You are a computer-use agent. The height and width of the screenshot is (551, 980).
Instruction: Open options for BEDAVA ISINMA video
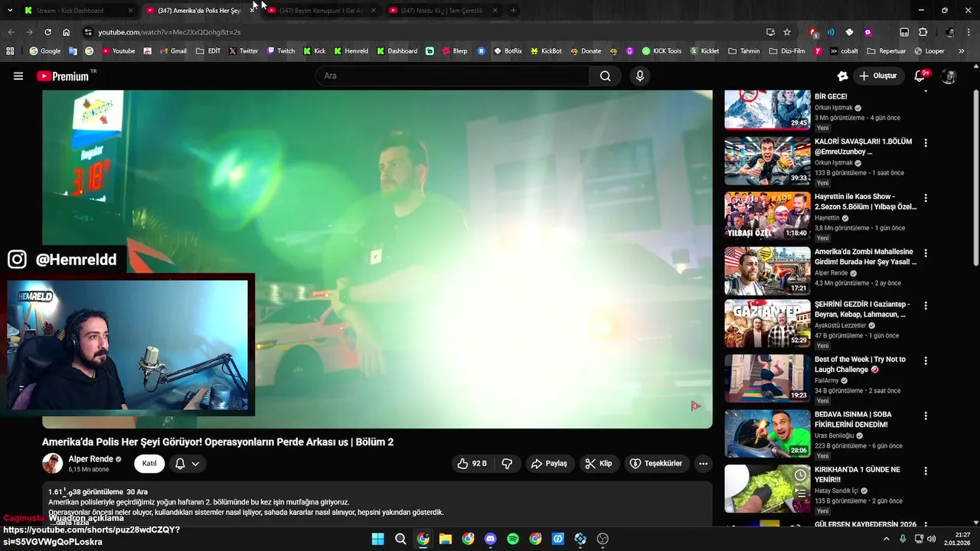(x=926, y=416)
